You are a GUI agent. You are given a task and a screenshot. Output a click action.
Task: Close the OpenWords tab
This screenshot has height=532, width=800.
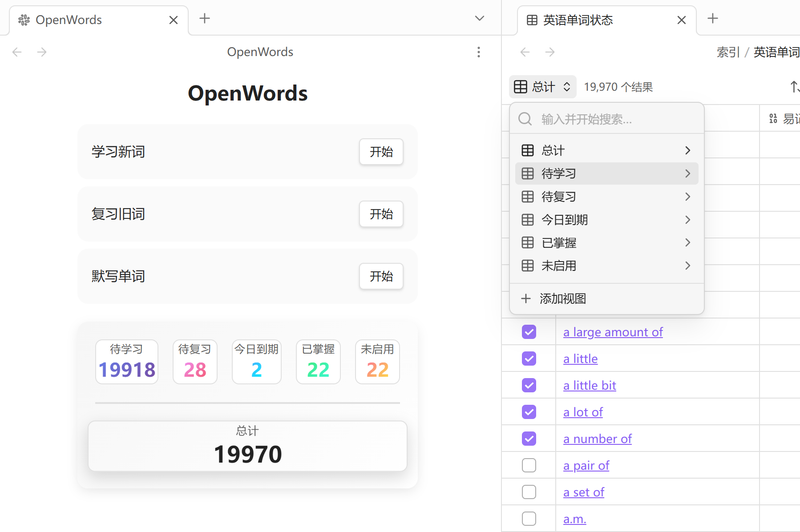pos(174,20)
